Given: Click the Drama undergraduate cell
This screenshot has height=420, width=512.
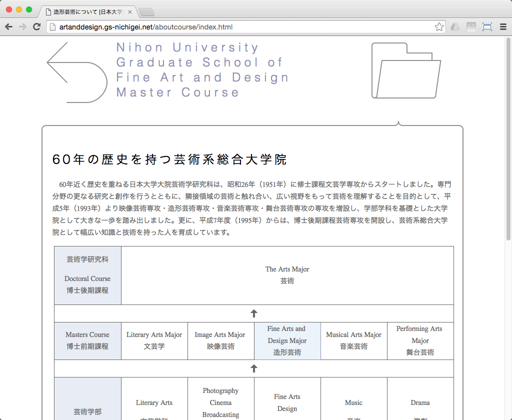Looking at the screenshot, I should pos(420,399).
